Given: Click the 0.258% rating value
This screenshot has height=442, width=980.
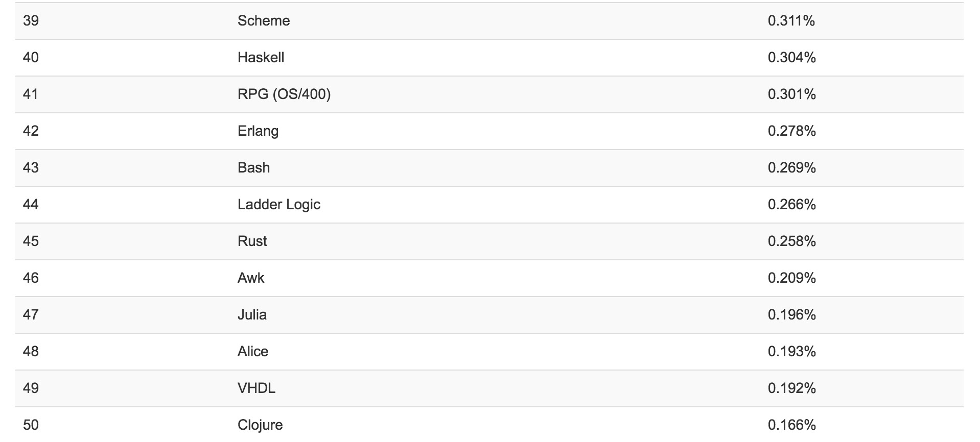Looking at the screenshot, I should pyautogui.click(x=791, y=241).
